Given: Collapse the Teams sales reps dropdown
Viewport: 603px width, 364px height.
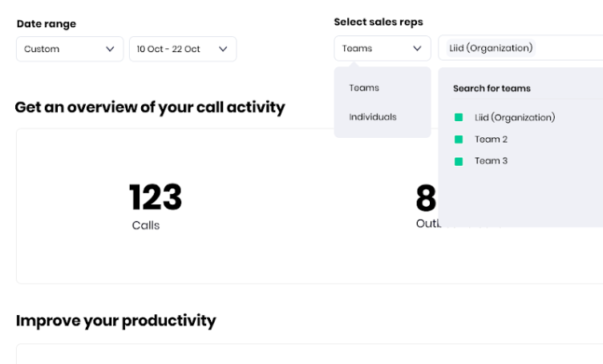Looking at the screenshot, I should pos(382,49).
